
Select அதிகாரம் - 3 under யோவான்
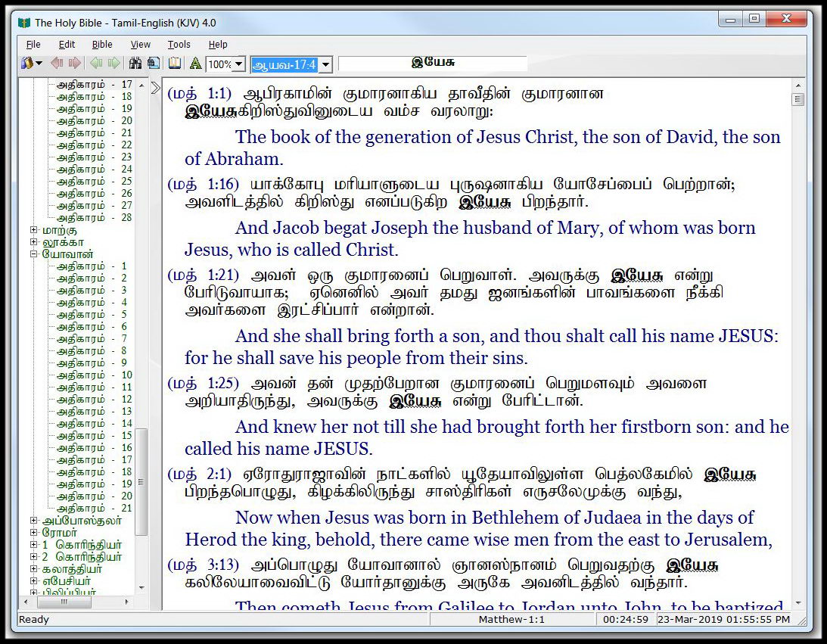[x=92, y=291]
